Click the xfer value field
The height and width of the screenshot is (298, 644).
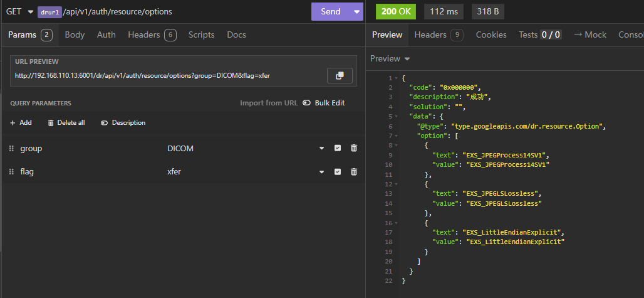(x=238, y=172)
